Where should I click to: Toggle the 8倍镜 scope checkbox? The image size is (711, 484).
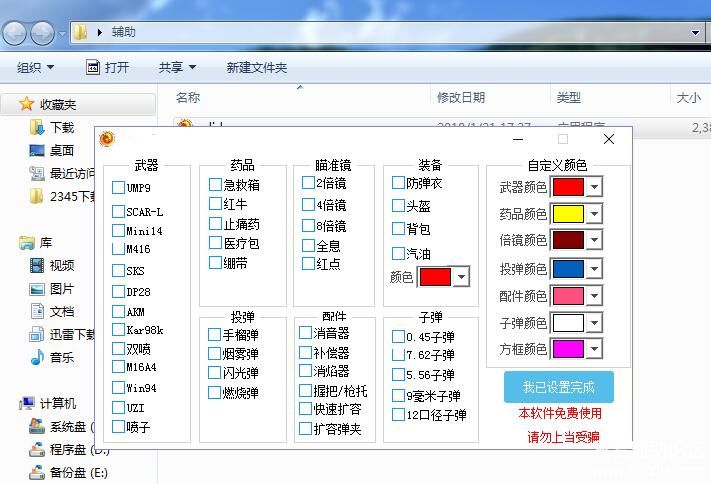pos(308,226)
